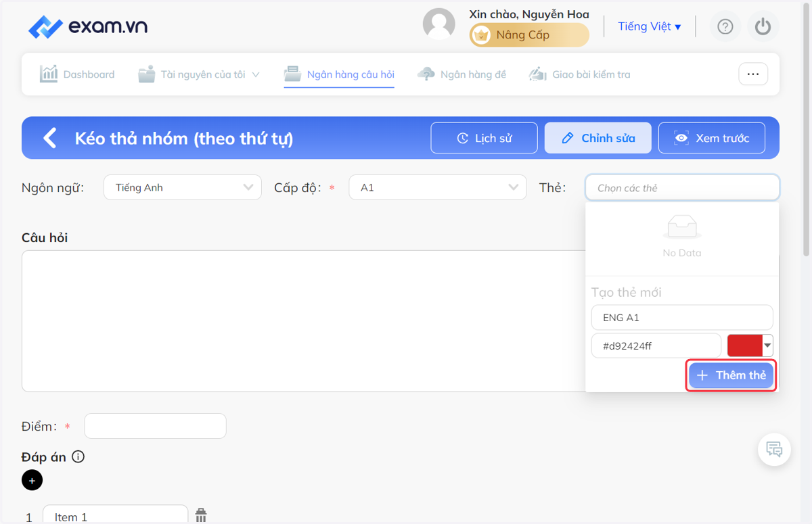
Task: Click the red color swatch picker
Action: click(750, 346)
